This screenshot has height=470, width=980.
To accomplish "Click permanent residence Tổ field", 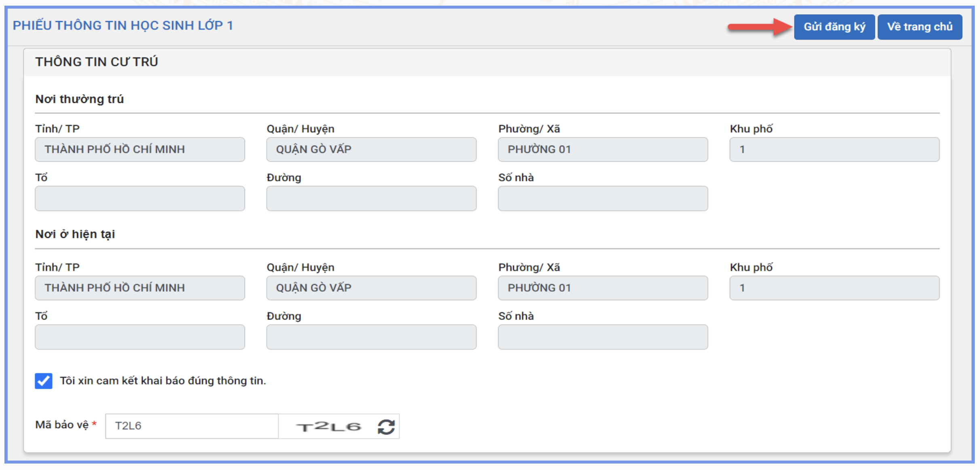I will coord(140,198).
